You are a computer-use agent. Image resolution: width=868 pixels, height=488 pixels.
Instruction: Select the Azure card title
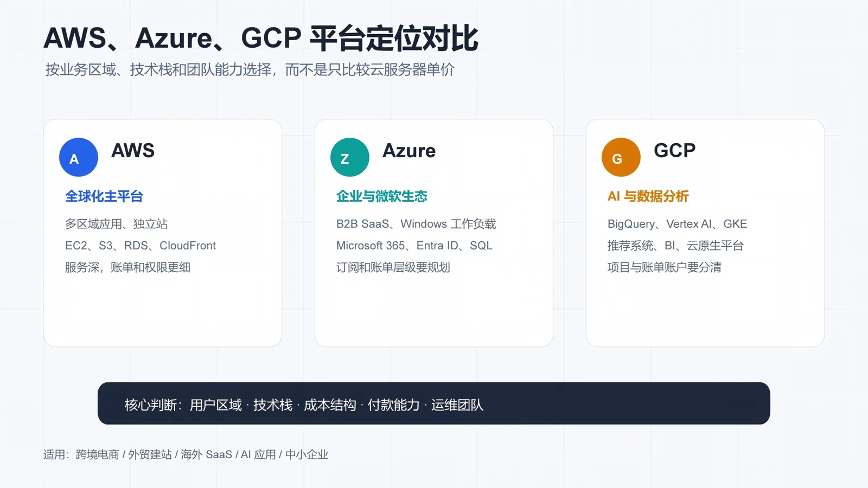pos(409,150)
